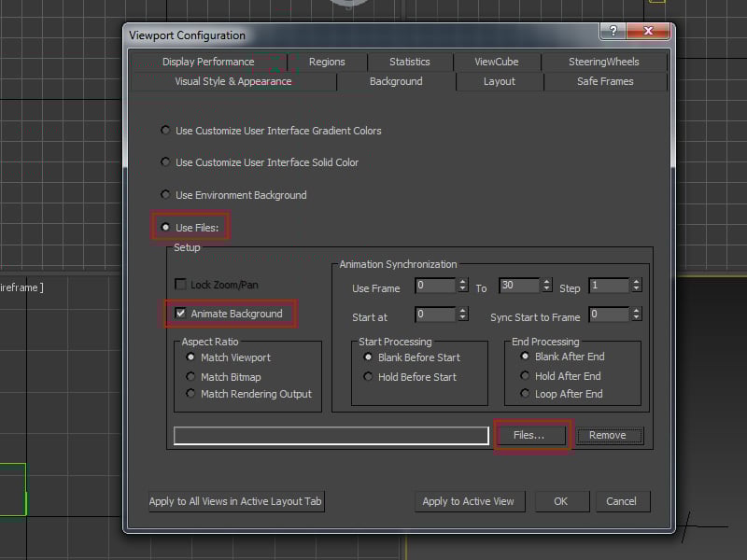Open the Statistics tab

click(x=410, y=62)
